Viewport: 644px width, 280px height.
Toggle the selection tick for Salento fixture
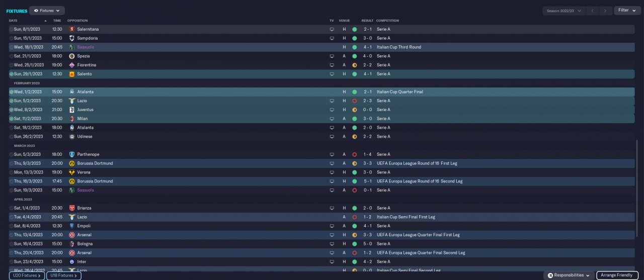tap(11, 74)
